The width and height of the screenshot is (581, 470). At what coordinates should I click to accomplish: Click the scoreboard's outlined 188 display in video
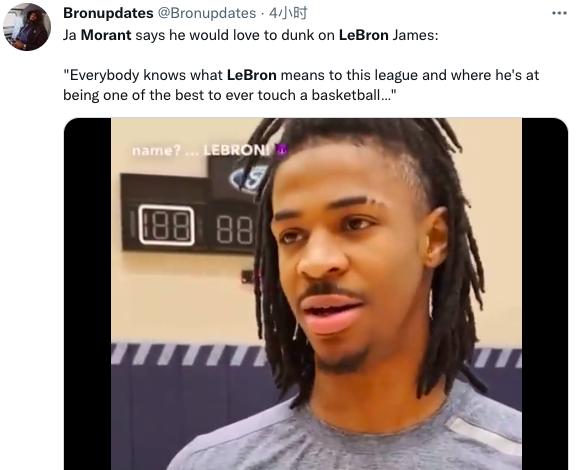[x=166, y=225]
